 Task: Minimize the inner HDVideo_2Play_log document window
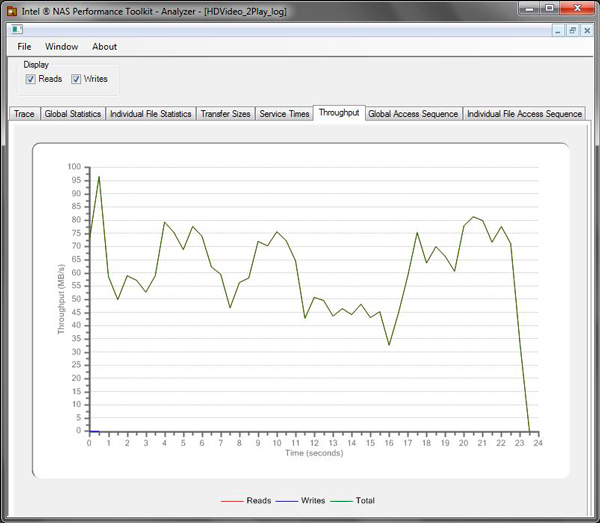coord(558,31)
